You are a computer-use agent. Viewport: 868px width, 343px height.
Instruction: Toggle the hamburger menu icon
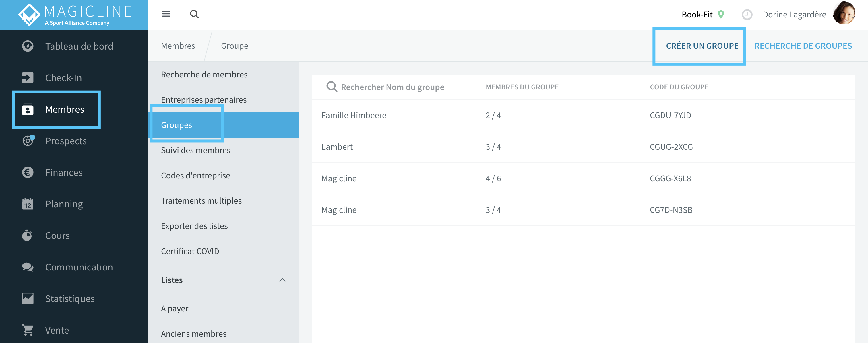[x=166, y=14]
